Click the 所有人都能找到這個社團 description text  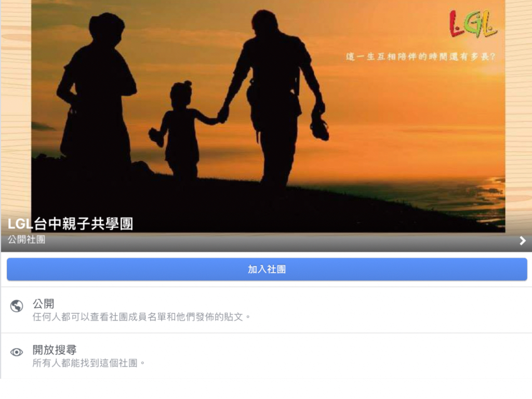pyautogui.click(x=85, y=363)
